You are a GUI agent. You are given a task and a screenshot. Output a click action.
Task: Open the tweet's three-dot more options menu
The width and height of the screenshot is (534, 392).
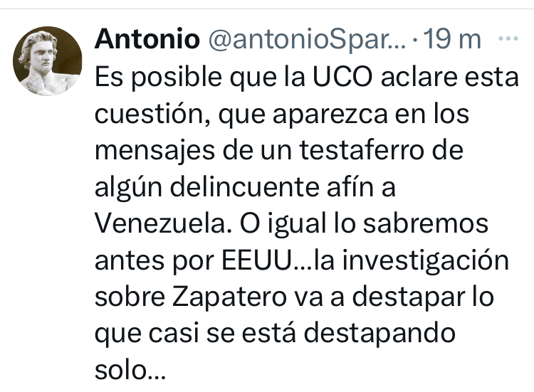(508, 38)
